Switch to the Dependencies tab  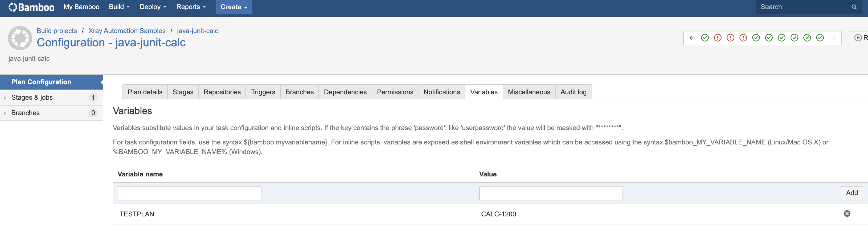(x=345, y=92)
